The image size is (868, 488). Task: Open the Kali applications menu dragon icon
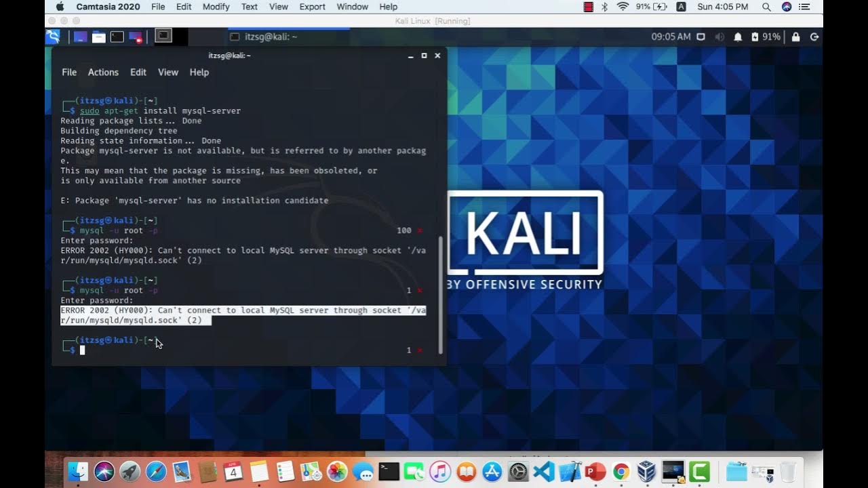[x=53, y=37]
